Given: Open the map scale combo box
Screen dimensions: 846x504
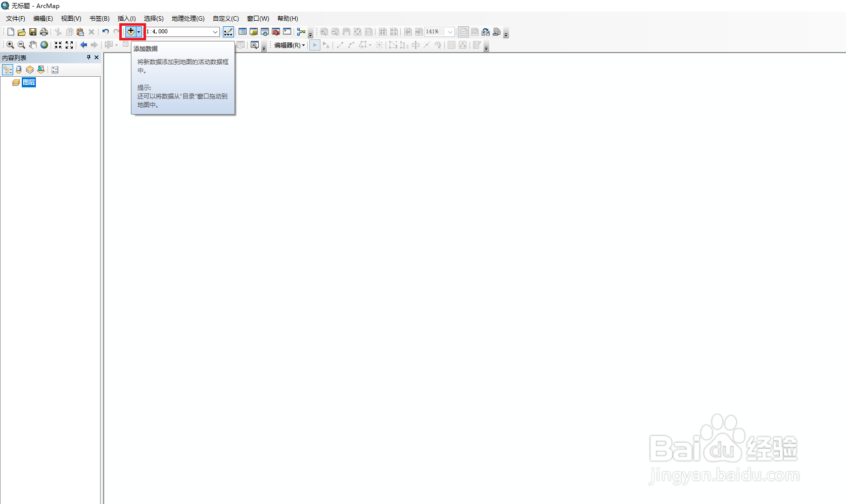Looking at the screenshot, I should click(x=215, y=32).
